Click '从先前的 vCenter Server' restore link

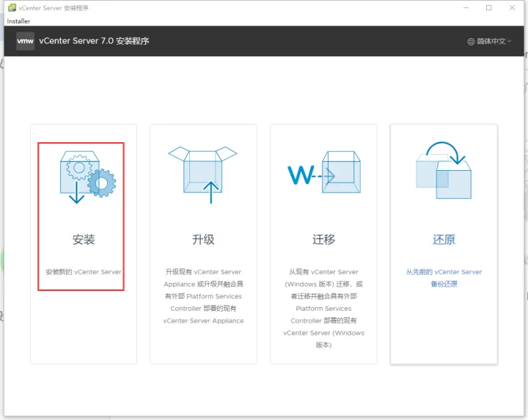click(x=444, y=278)
